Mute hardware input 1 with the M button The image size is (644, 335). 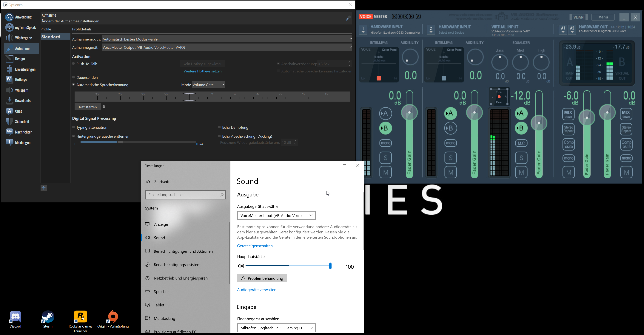click(x=386, y=172)
